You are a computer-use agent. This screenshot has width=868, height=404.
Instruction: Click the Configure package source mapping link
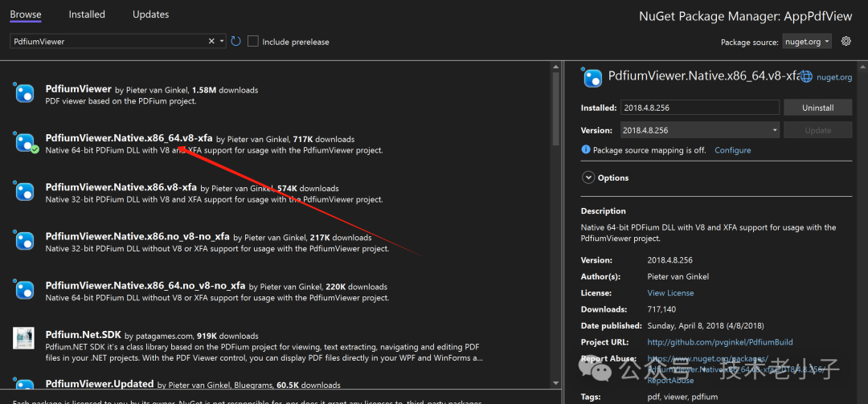(x=732, y=150)
